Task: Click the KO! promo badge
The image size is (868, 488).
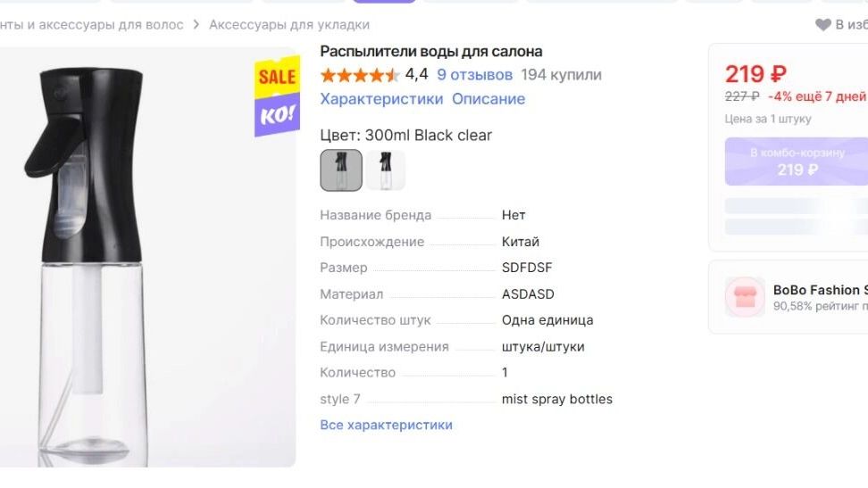Action: tap(278, 115)
